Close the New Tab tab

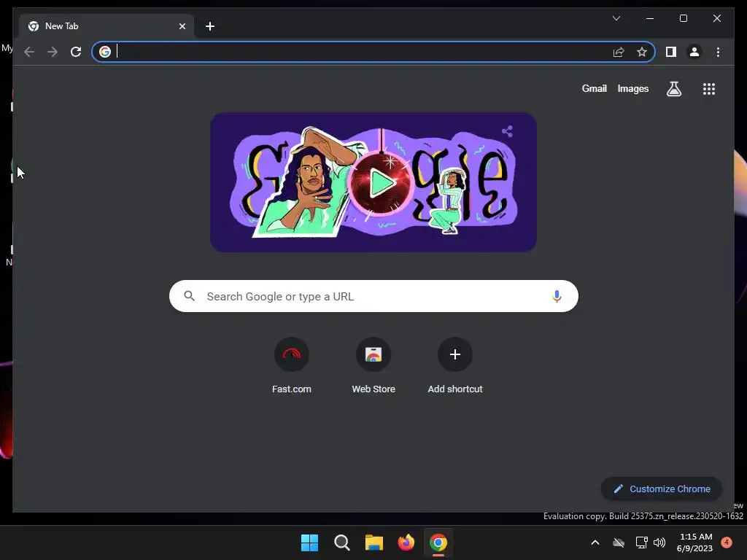tap(182, 26)
